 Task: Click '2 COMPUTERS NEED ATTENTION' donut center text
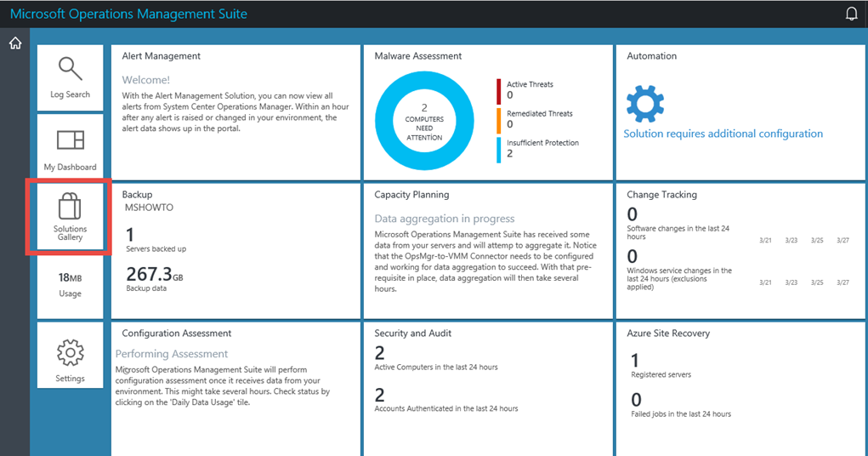point(424,123)
